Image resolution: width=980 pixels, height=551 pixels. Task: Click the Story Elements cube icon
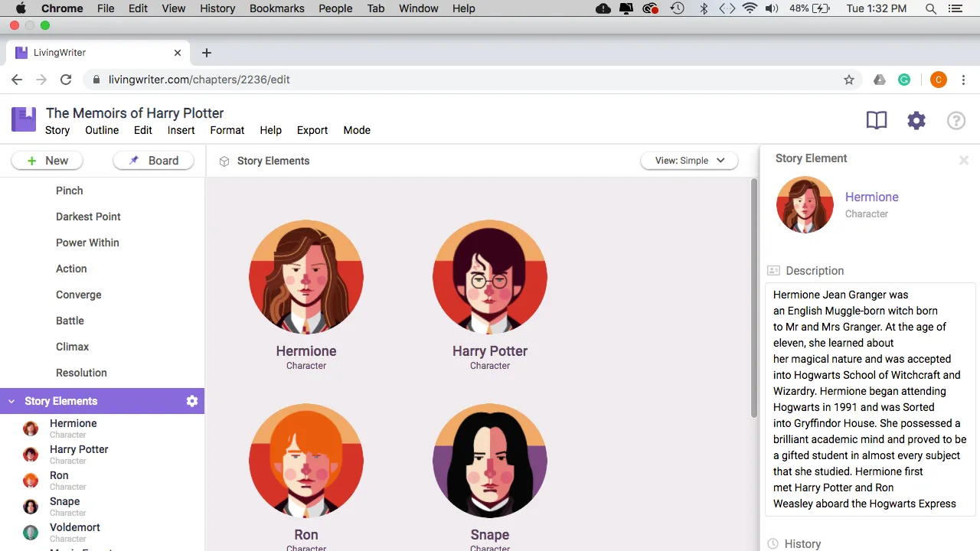224,161
